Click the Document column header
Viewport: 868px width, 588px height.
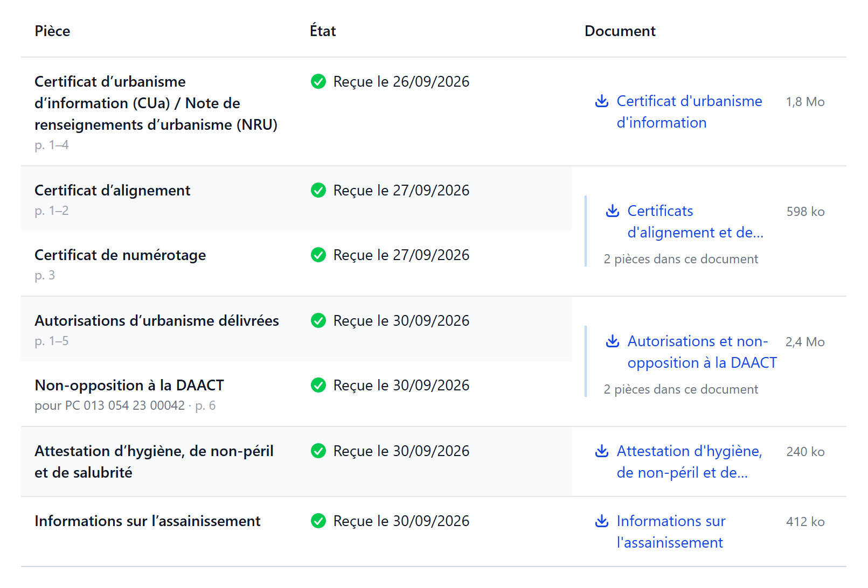click(620, 31)
